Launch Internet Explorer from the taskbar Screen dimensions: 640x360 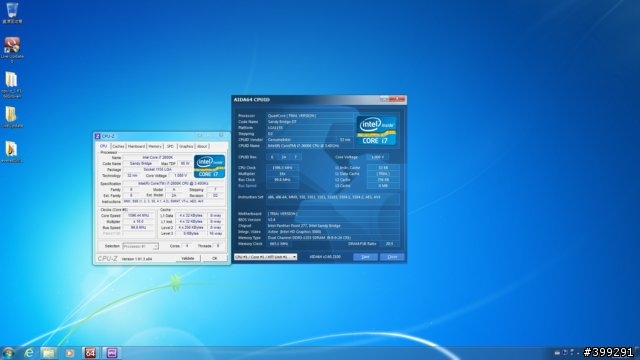pos(29,353)
